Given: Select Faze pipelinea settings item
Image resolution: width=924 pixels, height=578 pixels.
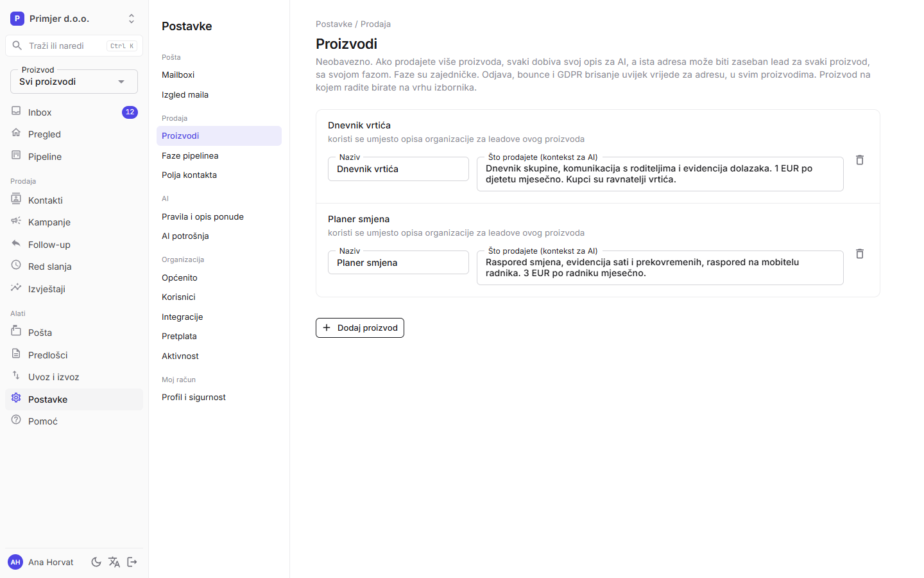Looking at the screenshot, I should pyautogui.click(x=219, y=155).
